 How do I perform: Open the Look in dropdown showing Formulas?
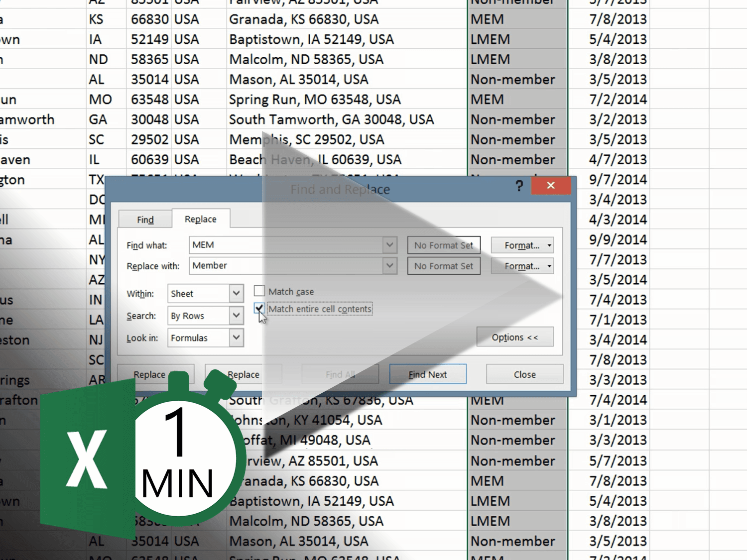pyautogui.click(x=237, y=338)
